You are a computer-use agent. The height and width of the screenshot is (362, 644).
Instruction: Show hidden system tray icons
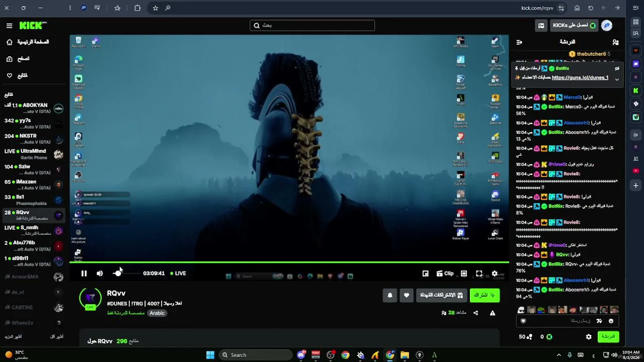558,355
